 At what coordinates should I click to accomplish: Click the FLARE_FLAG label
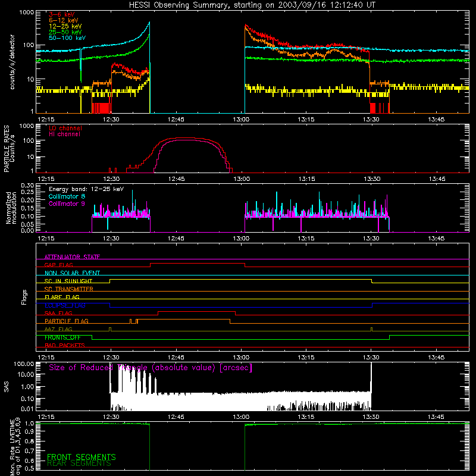coord(62,297)
